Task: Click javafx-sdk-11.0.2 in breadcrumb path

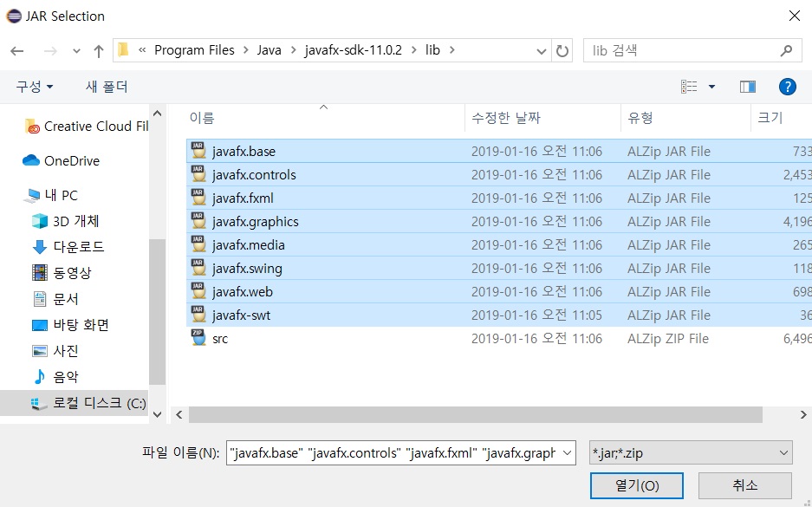Action: click(x=354, y=50)
